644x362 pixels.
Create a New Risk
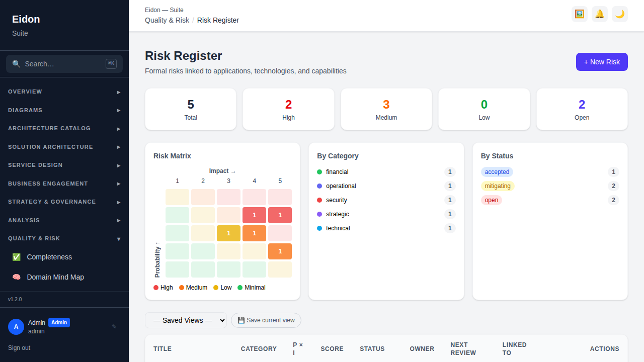tap(602, 62)
